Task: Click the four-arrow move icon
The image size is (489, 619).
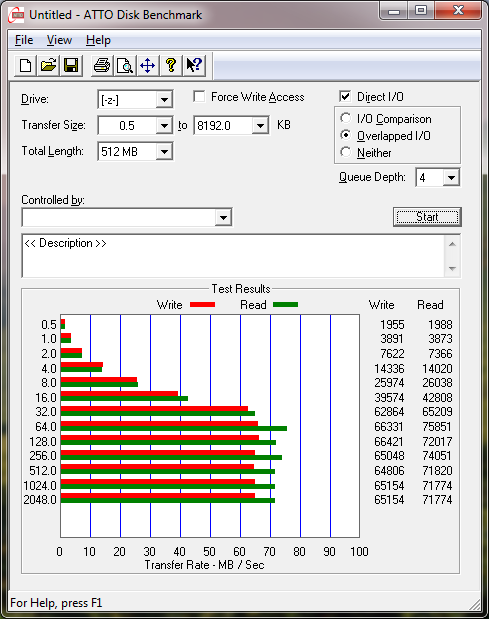Action: [x=148, y=65]
